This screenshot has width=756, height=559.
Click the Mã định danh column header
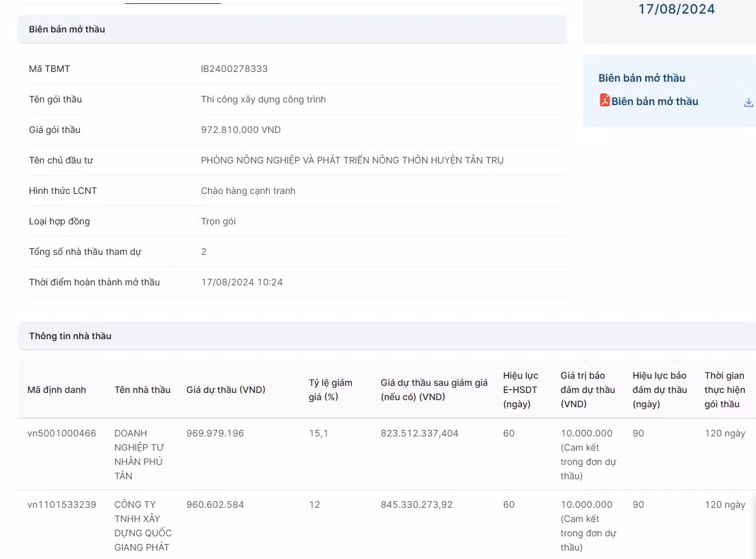click(56, 390)
